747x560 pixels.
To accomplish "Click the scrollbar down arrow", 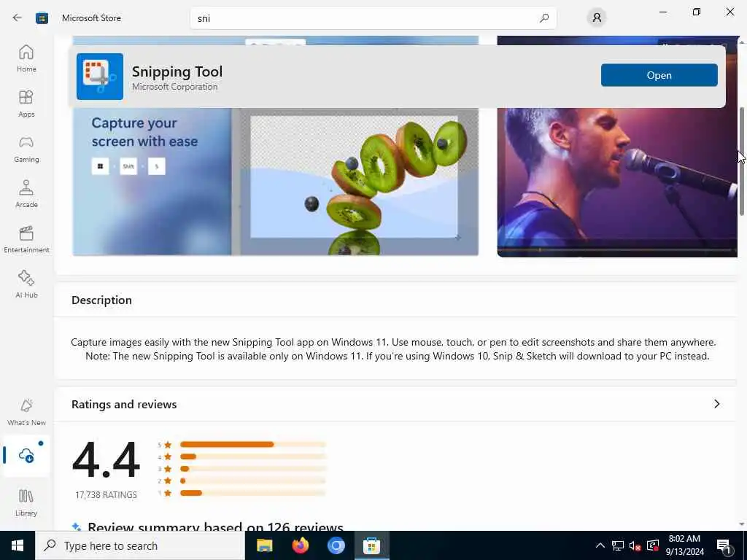I will pyautogui.click(x=741, y=524).
